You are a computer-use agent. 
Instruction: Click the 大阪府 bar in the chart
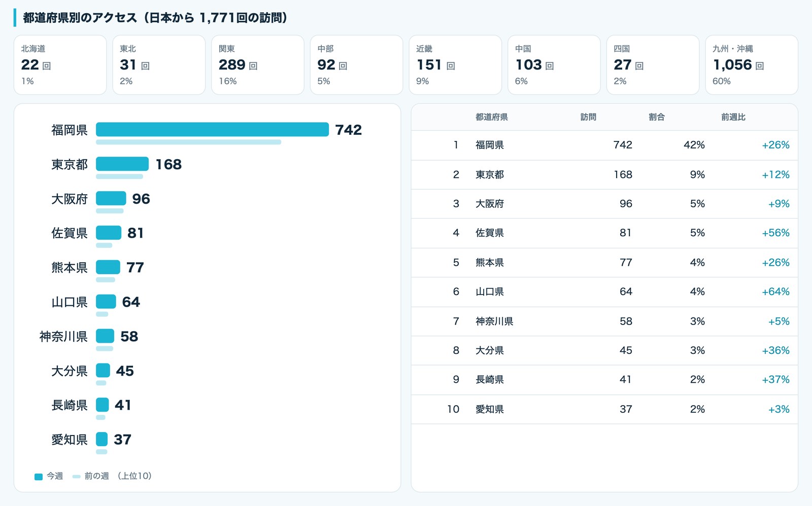tap(111, 198)
